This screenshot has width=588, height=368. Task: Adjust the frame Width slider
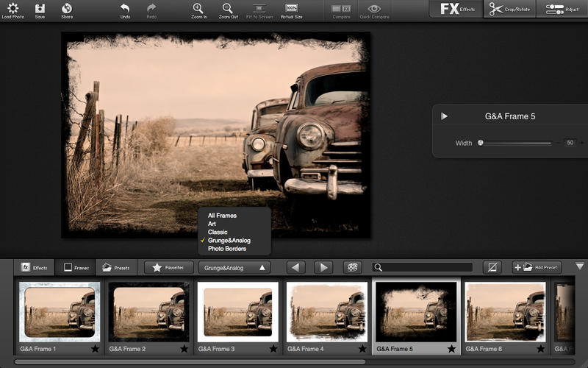tap(481, 143)
